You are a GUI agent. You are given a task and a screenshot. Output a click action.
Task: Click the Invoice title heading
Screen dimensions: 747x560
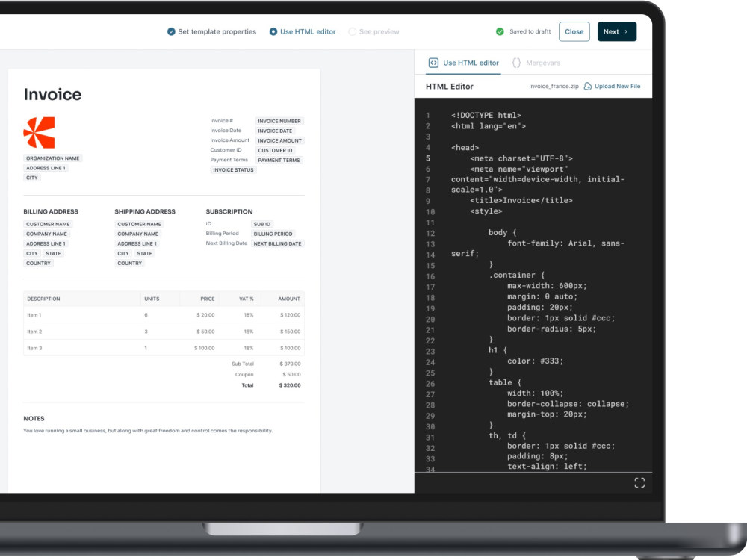(52, 94)
